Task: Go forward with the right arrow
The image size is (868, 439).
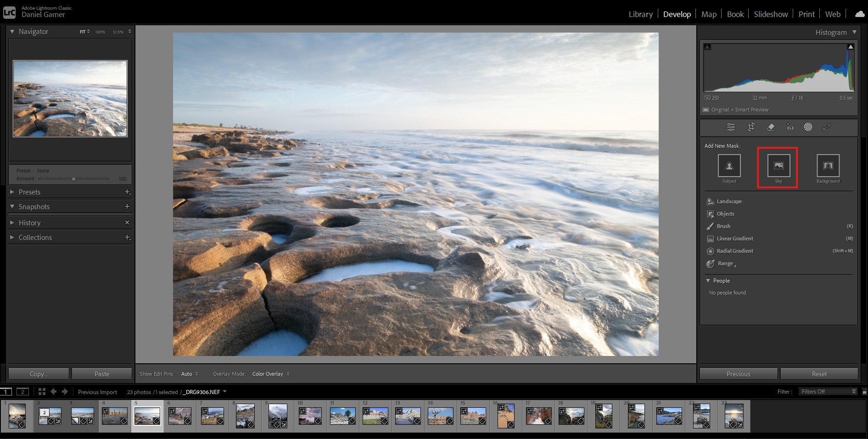Action: coord(65,392)
